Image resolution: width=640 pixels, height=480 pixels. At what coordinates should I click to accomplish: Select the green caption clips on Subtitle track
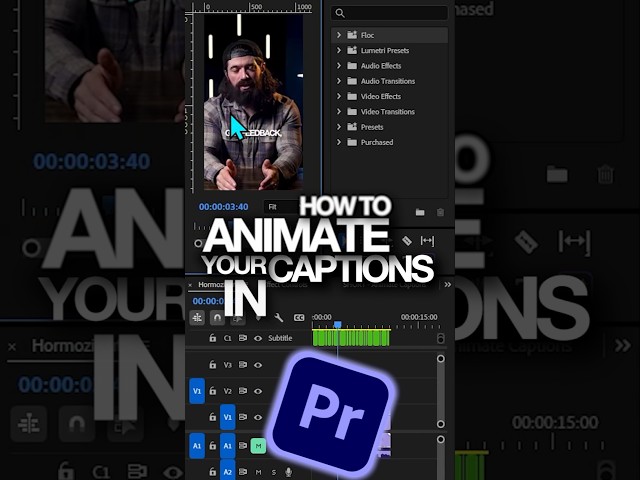pyautogui.click(x=351, y=338)
